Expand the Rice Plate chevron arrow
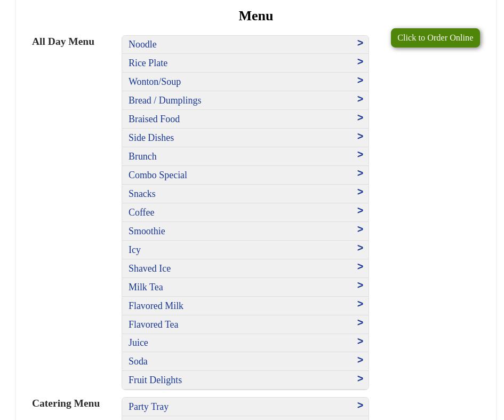 (360, 62)
